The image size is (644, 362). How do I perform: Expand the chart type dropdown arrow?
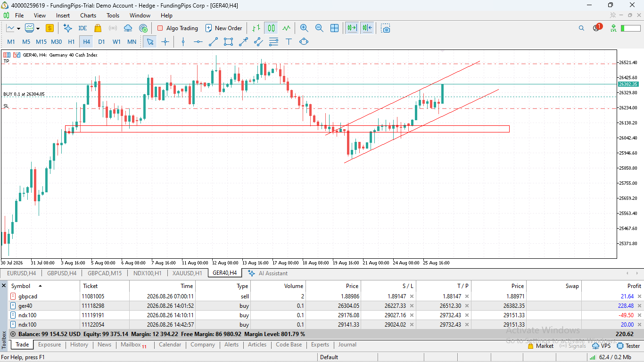click(x=18, y=28)
